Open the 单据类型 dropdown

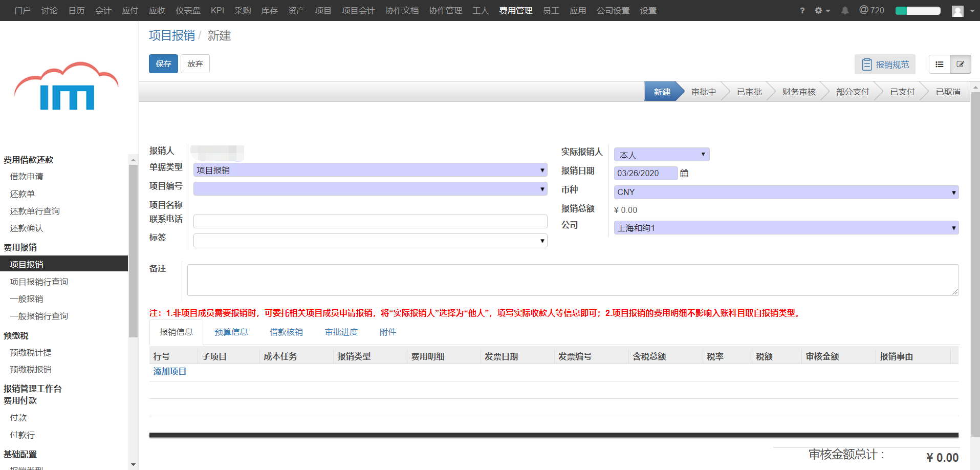(370, 170)
